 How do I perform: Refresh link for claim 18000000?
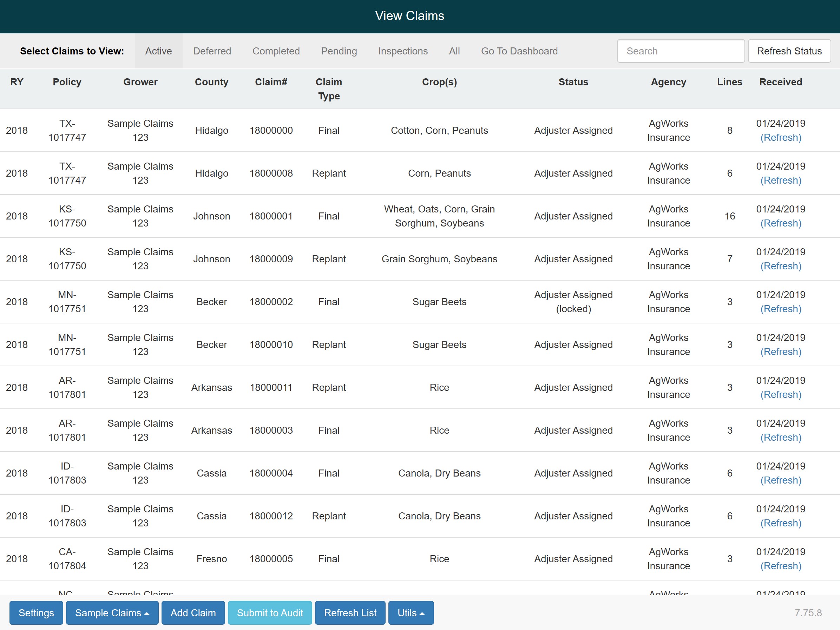coord(780,137)
